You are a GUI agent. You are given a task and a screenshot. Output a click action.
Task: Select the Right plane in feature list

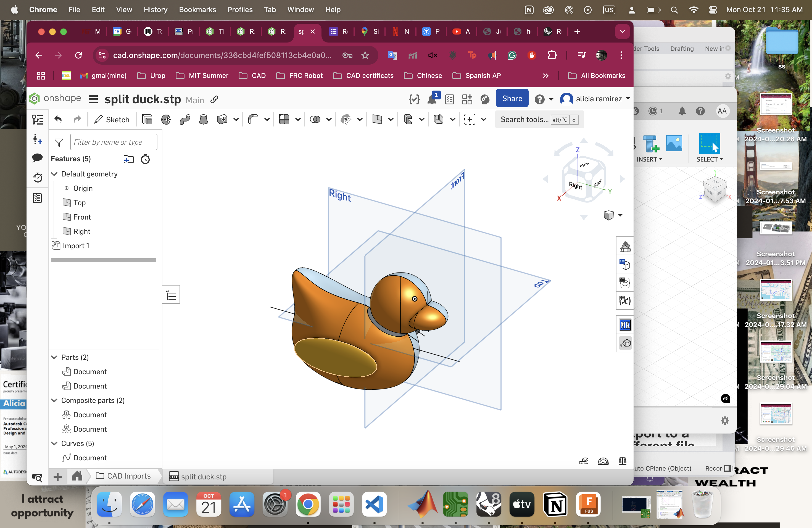[x=77, y=231]
